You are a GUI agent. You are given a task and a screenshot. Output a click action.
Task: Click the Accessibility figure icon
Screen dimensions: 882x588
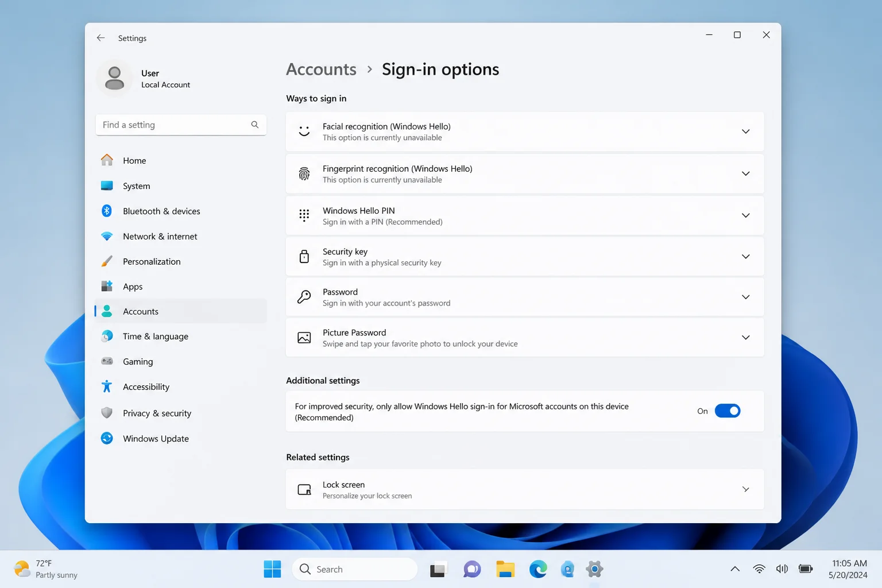click(107, 386)
